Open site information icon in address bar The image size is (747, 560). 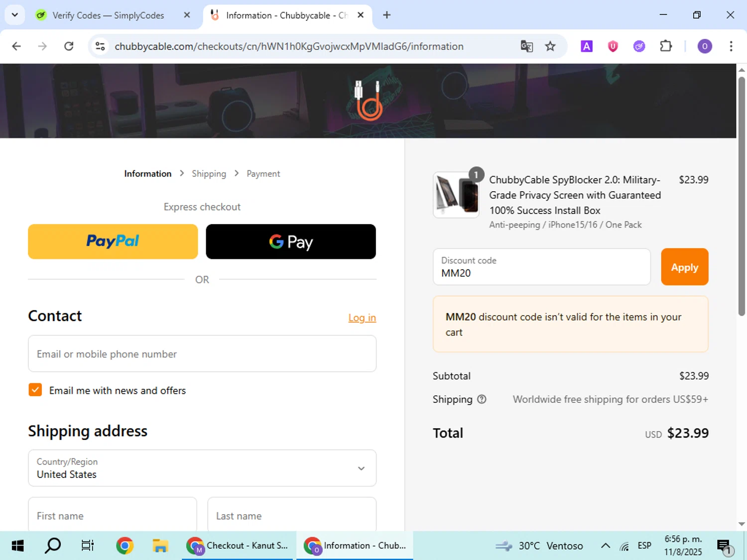[100, 46]
